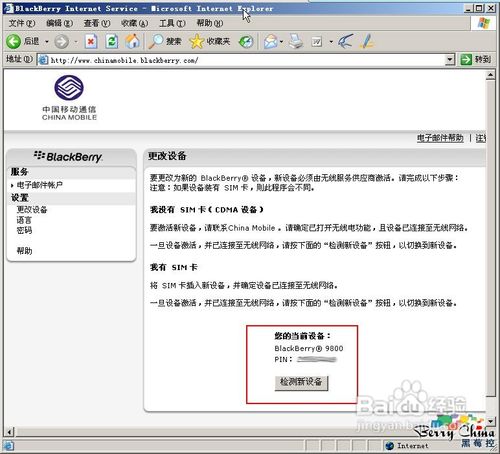Screen dimensions: 500x454
Task: Click the BlackBerry logo in the sidebar
Action: coord(68,157)
